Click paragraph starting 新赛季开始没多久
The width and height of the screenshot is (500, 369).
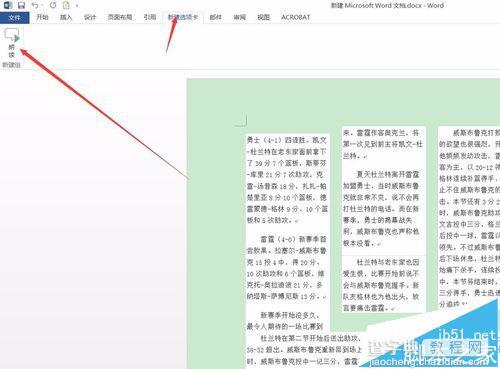tap(285, 321)
